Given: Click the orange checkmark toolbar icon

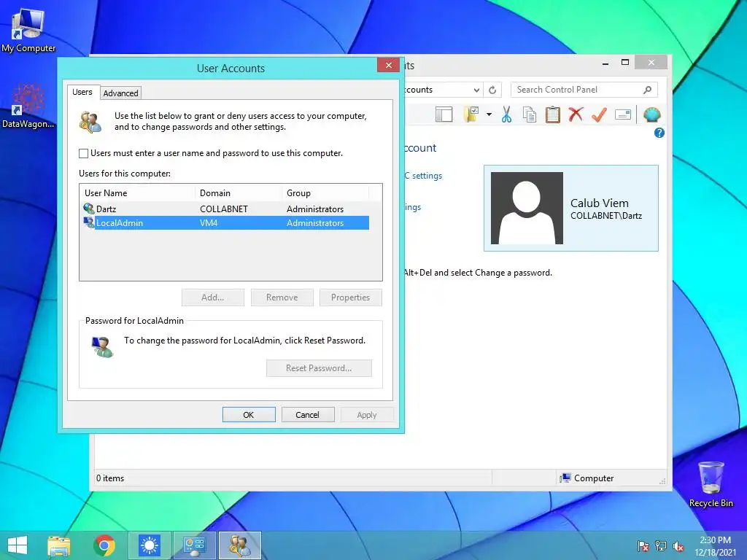Looking at the screenshot, I should (599, 114).
